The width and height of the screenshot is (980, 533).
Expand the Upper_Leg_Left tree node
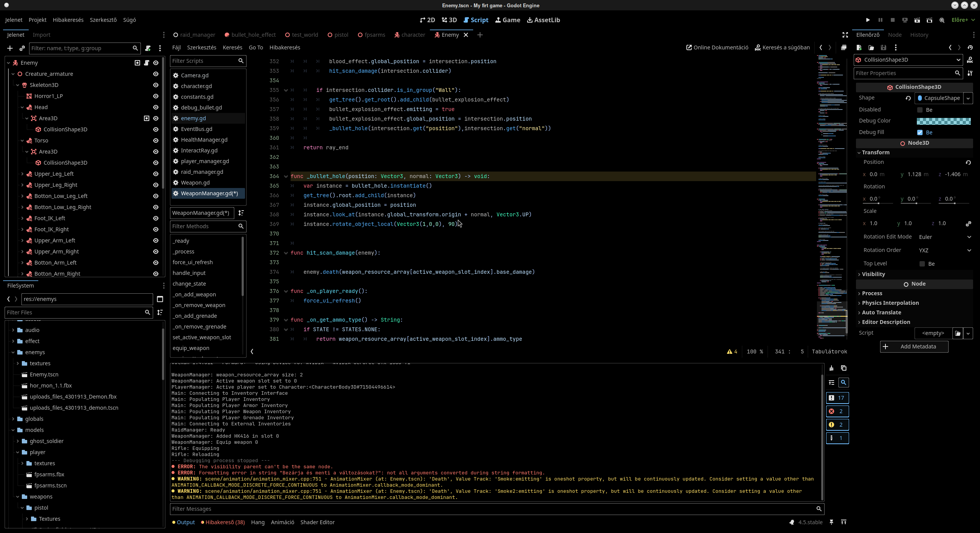tap(22, 174)
